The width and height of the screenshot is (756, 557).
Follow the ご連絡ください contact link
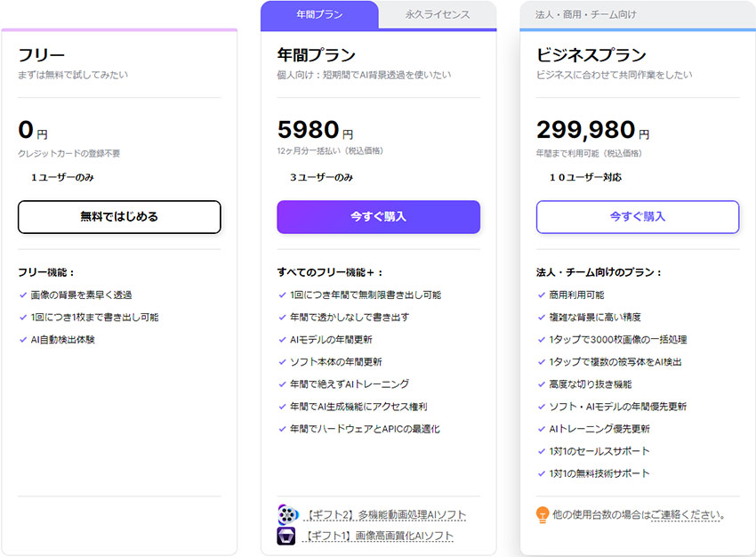pyautogui.click(x=687, y=515)
